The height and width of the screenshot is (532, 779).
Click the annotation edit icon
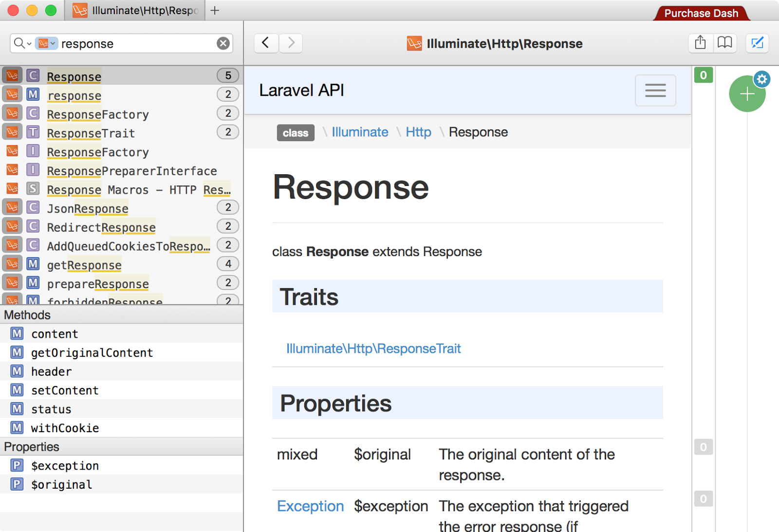point(757,43)
